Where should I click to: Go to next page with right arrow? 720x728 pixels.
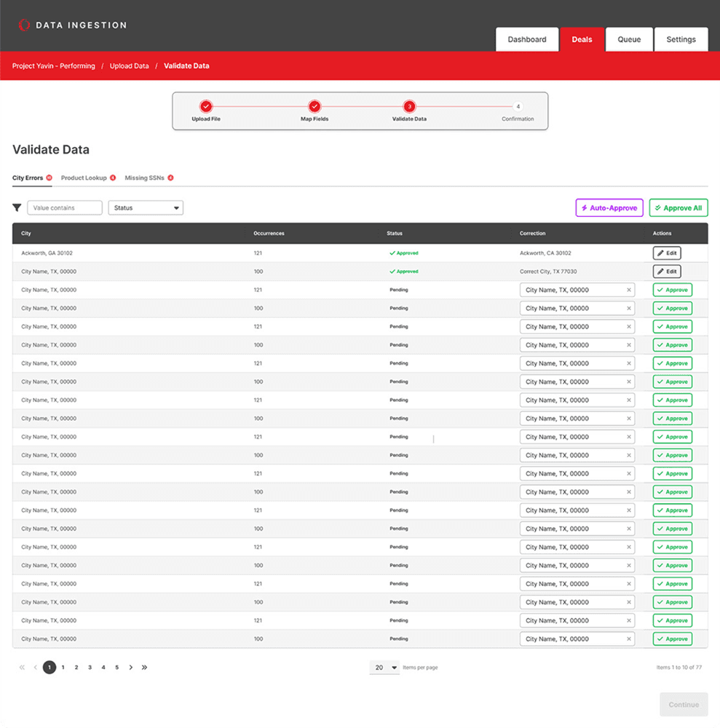point(131,667)
